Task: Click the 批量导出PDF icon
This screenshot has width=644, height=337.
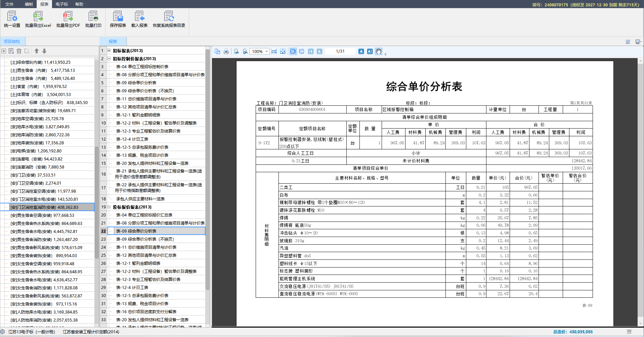Action: (68, 19)
